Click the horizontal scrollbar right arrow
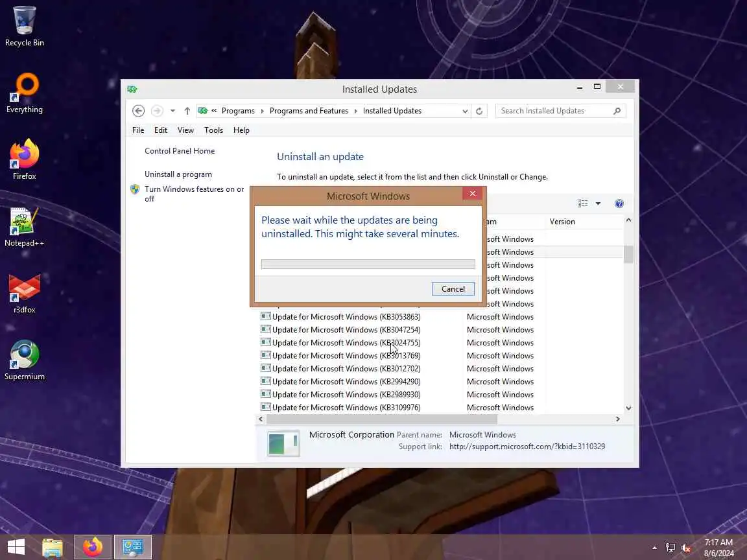747x560 pixels. pyautogui.click(x=618, y=419)
